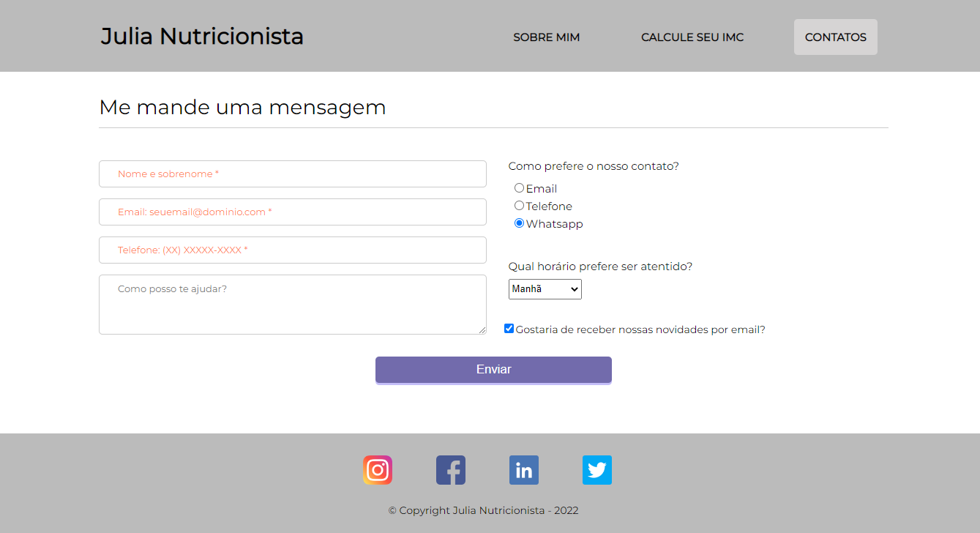
Task: Open CALCULE SEU IMC page
Action: point(692,37)
